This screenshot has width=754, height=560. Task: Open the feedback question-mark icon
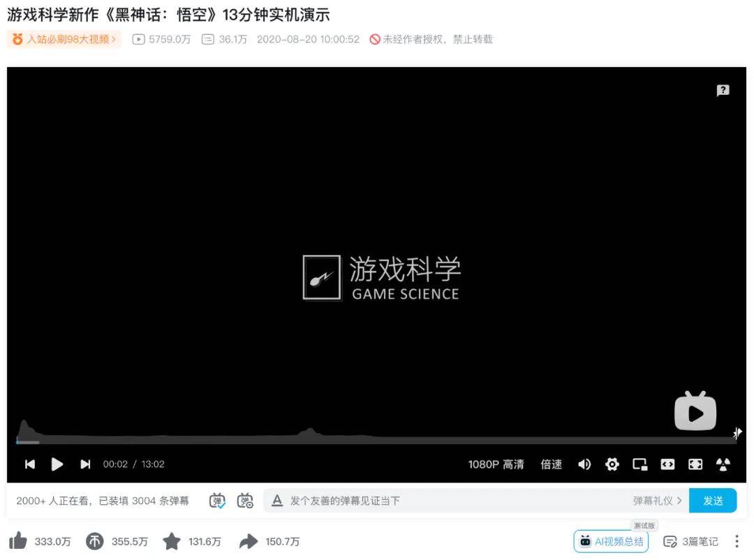(x=723, y=91)
